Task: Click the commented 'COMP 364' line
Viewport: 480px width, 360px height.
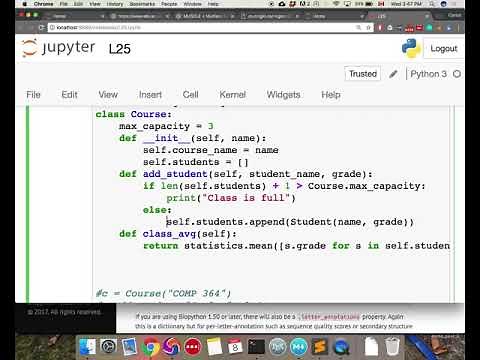Action: 163,294
